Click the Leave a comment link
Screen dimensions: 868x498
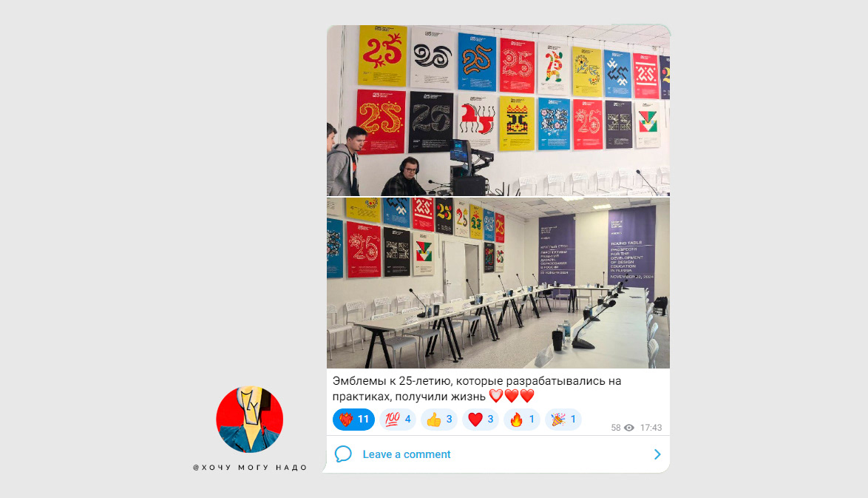coord(407,454)
